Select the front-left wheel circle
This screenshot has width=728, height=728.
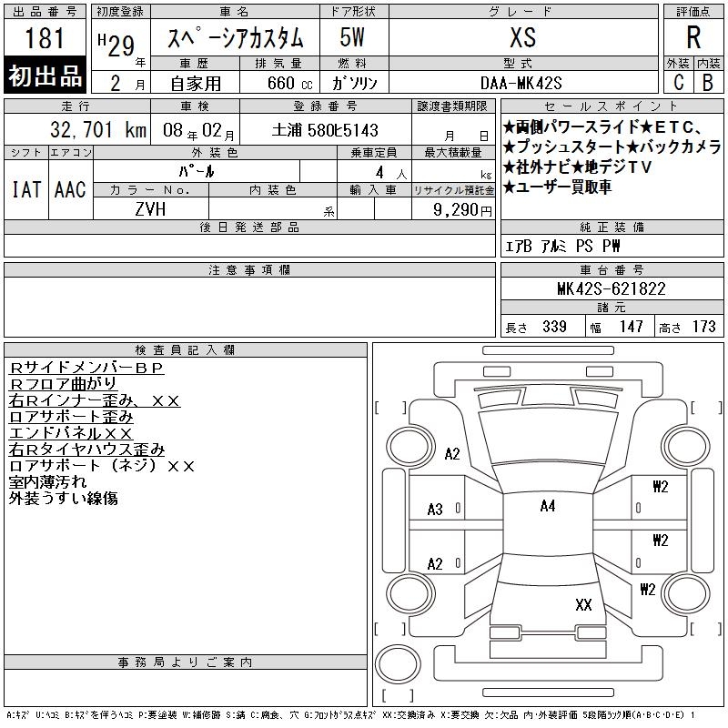tap(410, 448)
